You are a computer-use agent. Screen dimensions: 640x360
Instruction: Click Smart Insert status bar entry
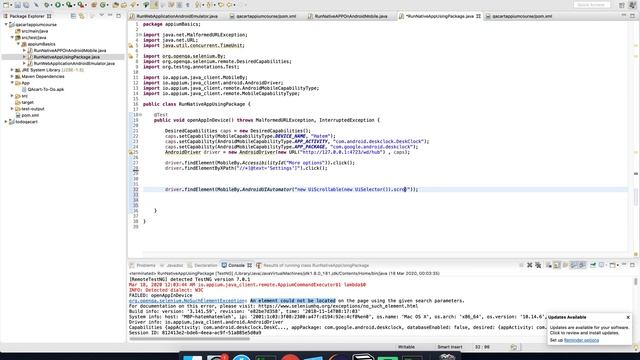point(449,347)
